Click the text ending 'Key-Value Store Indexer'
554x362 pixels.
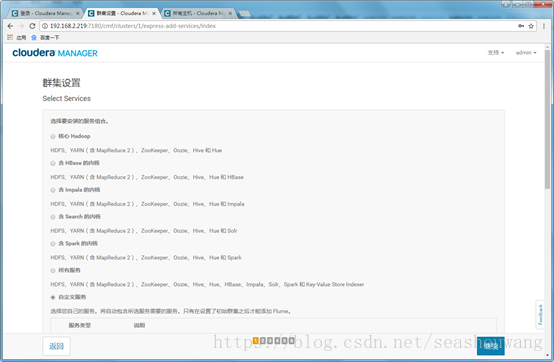coord(207,285)
